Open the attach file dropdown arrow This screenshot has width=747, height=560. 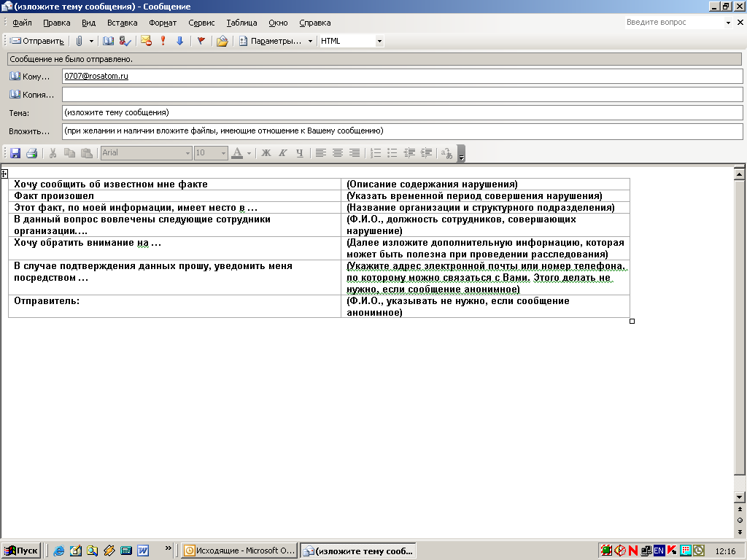pyautogui.click(x=91, y=41)
